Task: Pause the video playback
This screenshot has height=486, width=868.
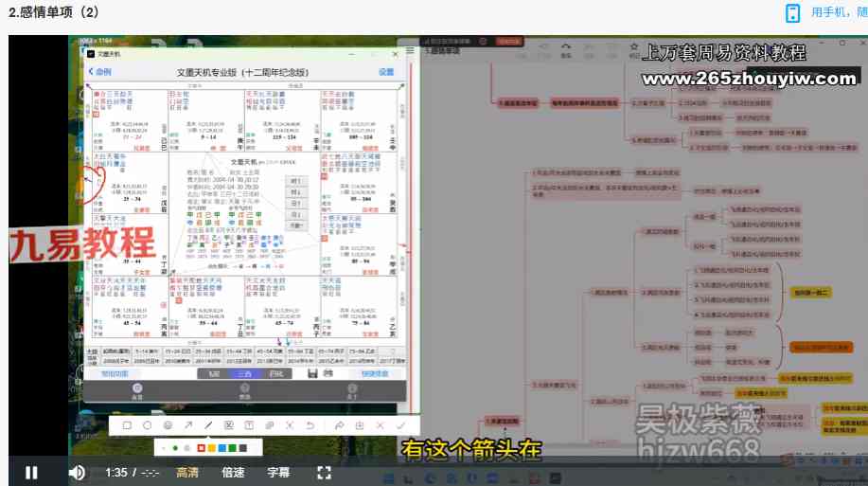Action: (x=31, y=472)
